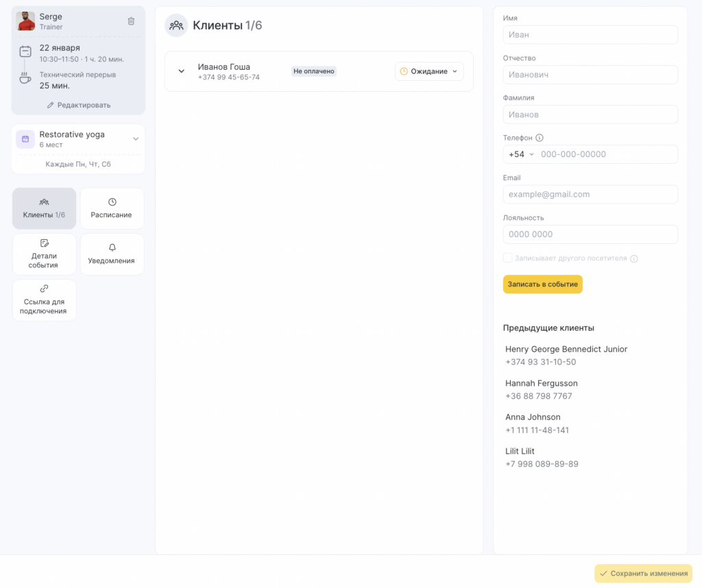Click the Email input field
The image size is (702, 588).
tap(590, 195)
